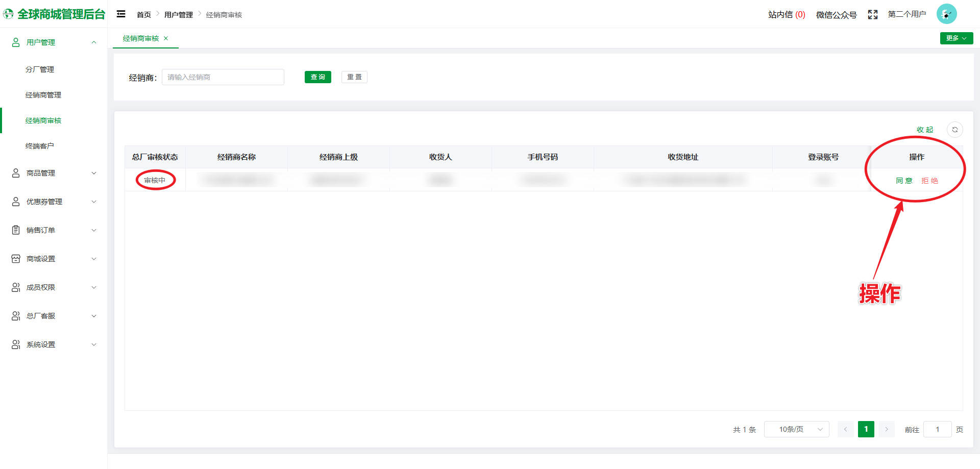Close the 经销商审核 tab
The image size is (980, 469).
(166, 38)
